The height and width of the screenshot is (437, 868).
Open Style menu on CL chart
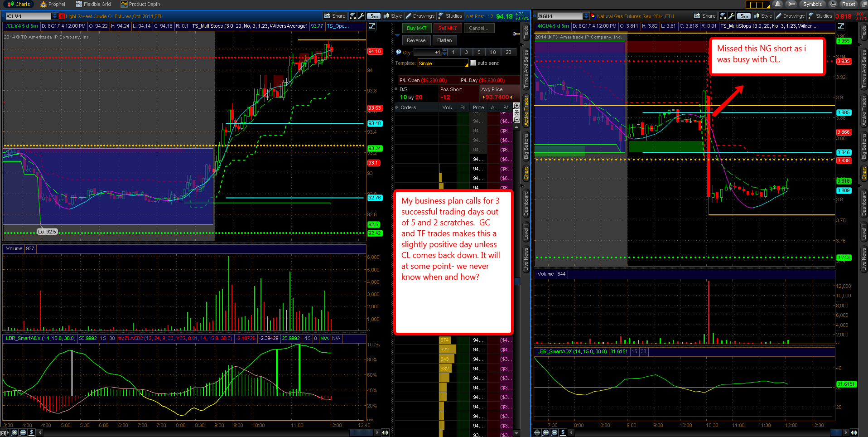point(393,16)
